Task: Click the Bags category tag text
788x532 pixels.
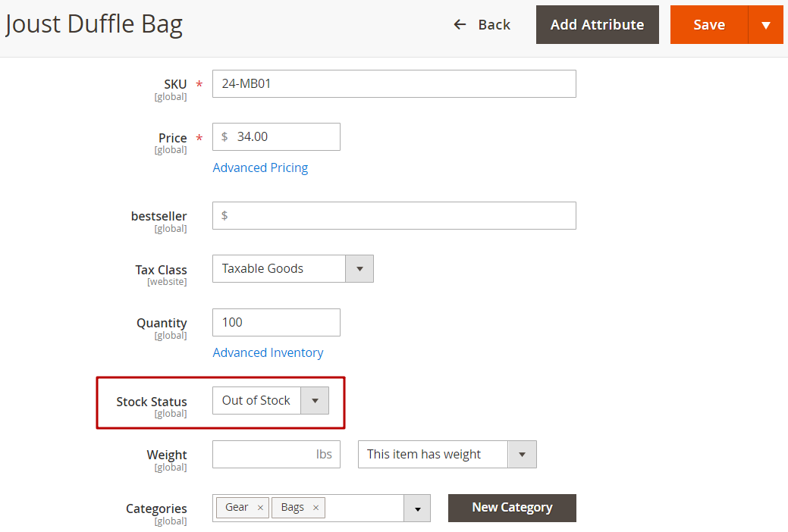Action: [x=293, y=508]
